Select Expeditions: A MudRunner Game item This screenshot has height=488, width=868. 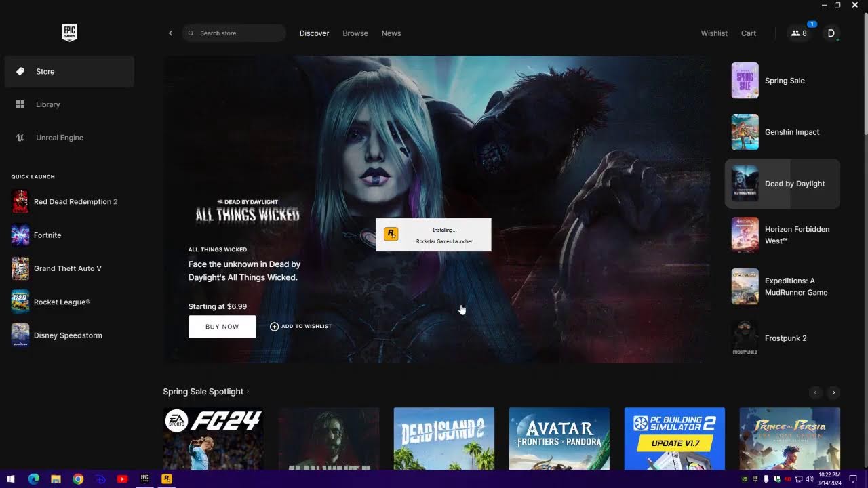[783, 287]
